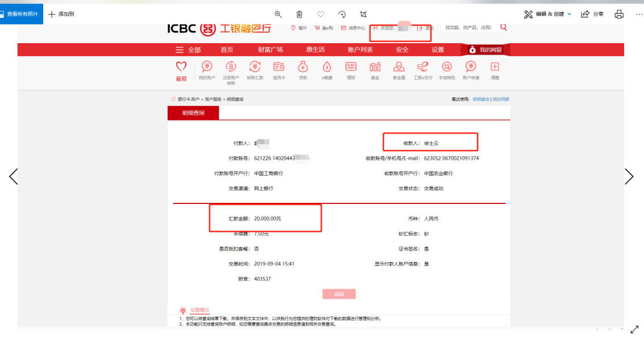Open the 全部 hamburger menu
This screenshot has height=341, width=644.
coord(188,50)
